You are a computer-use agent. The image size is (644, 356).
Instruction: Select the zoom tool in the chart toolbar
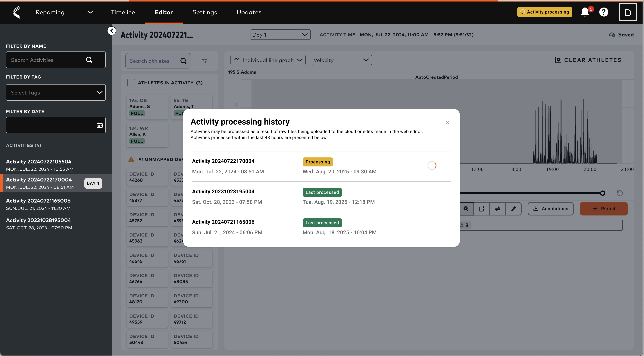pyautogui.click(x=466, y=209)
